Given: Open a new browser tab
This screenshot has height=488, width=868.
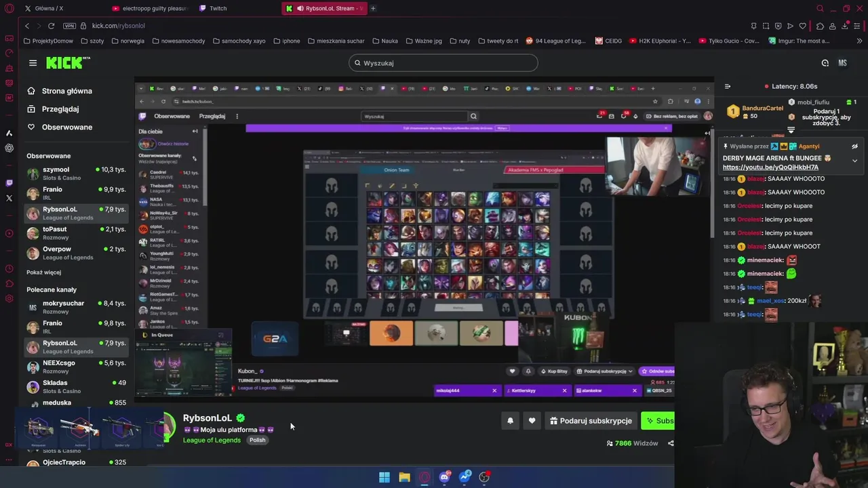Looking at the screenshot, I should click(x=373, y=8).
